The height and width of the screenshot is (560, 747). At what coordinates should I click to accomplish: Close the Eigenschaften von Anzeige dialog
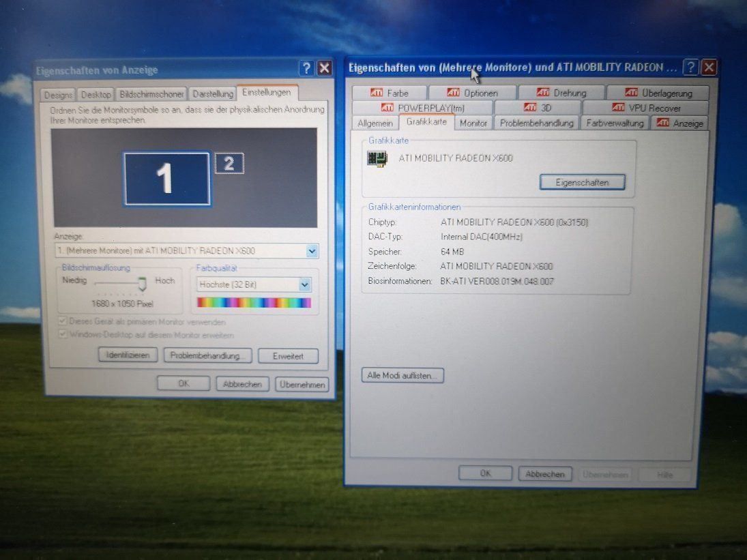pyautogui.click(x=325, y=68)
